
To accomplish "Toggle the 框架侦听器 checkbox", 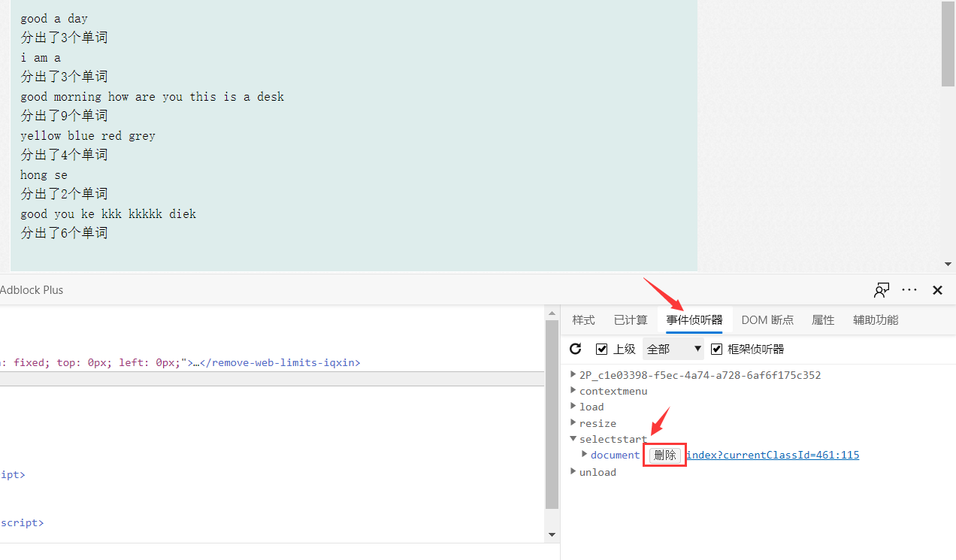I will 716,350.
